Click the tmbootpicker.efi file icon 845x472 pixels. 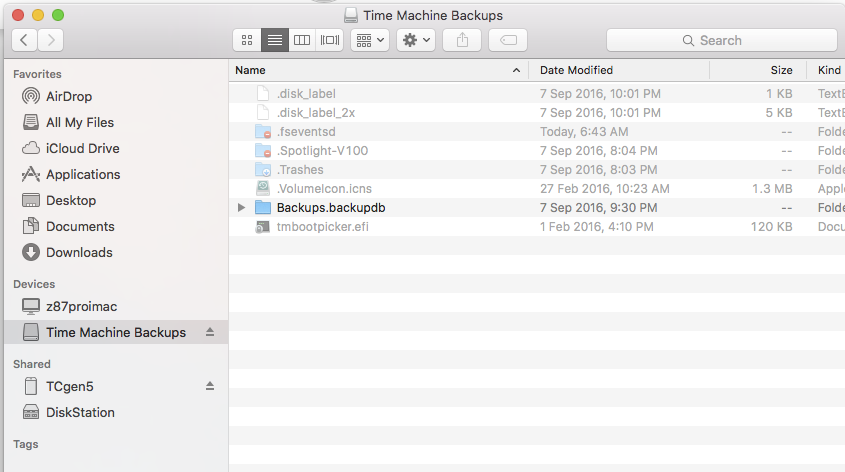[263, 227]
